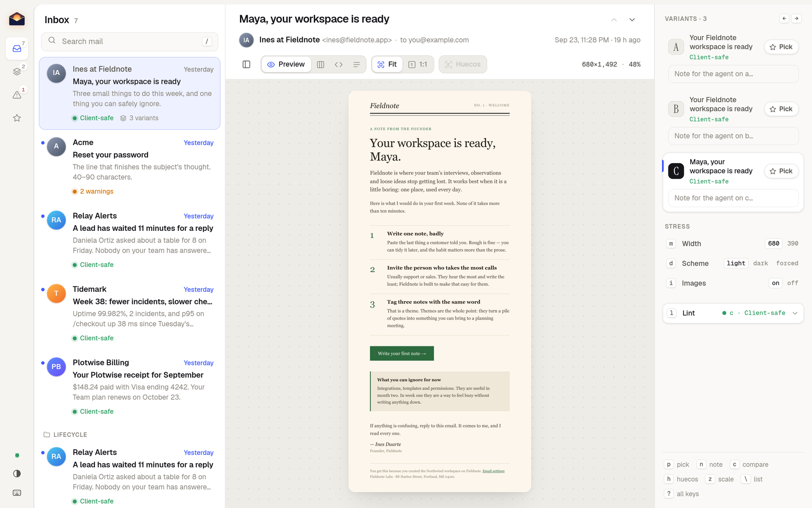Image resolution: width=812 pixels, height=508 pixels.
Task: Select the dark color scheme
Action: pos(760,263)
